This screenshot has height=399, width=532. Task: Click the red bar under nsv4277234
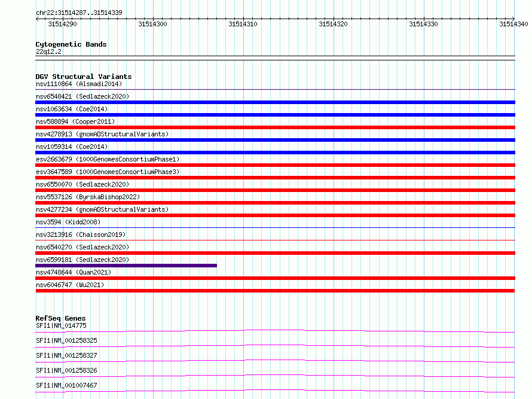[275, 215]
